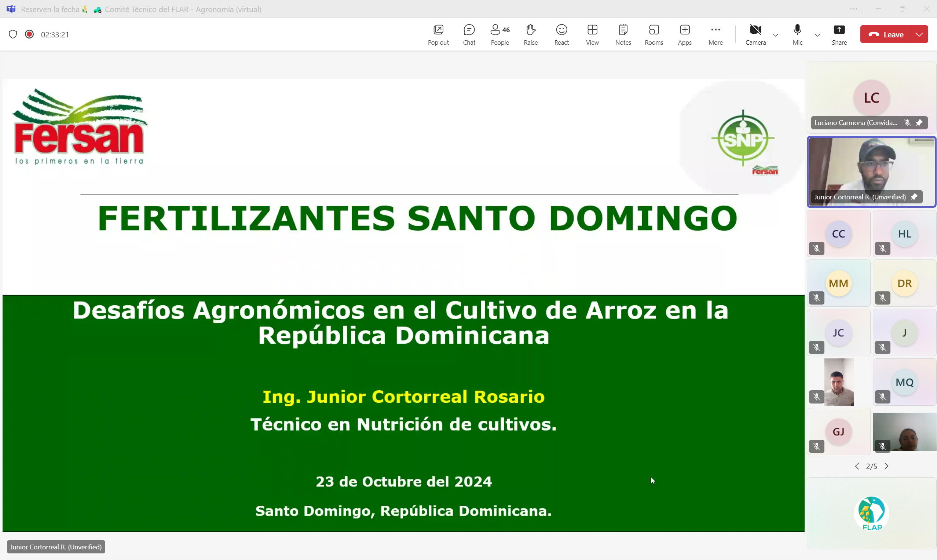
Task: Go to previous participants page
Action: coord(857,467)
